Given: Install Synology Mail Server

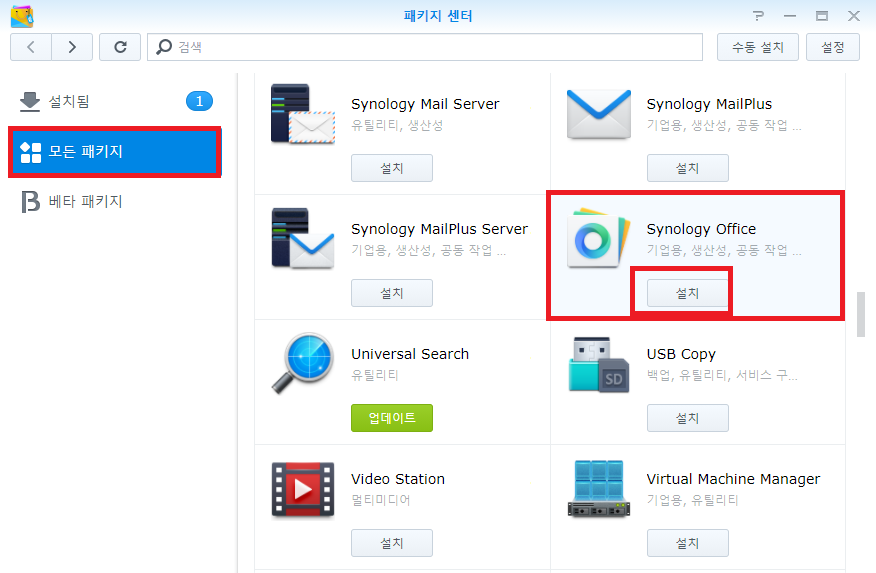Looking at the screenshot, I should (x=392, y=168).
